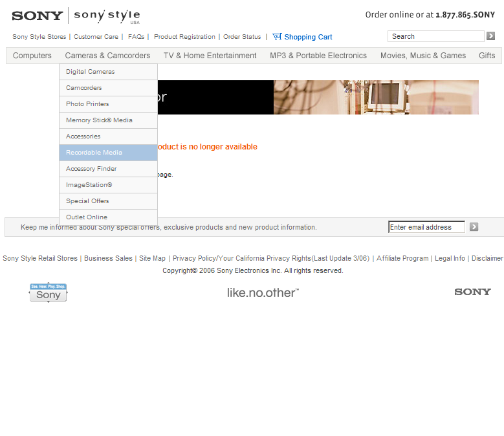The width and height of the screenshot is (504, 436).
Task: Click inside the Search field
Action: (436, 36)
